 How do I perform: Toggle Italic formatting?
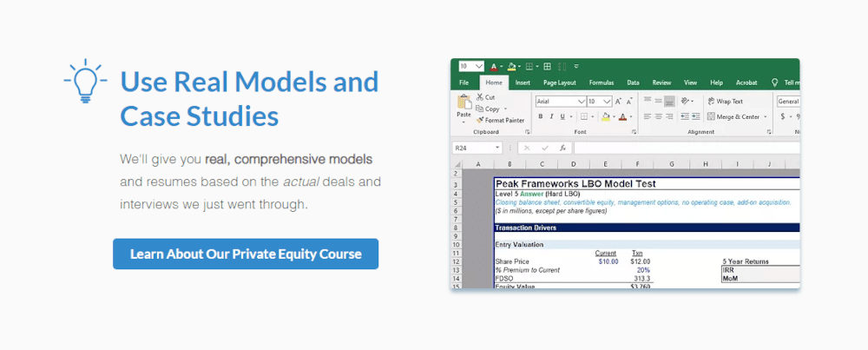pos(551,117)
